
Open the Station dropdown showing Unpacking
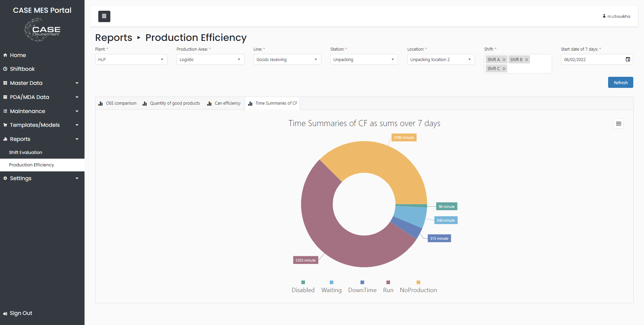364,59
